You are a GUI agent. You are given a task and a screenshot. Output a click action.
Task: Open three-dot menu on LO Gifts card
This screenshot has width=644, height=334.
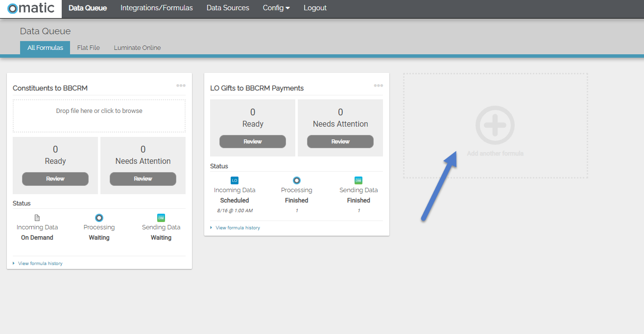[378, 86]
